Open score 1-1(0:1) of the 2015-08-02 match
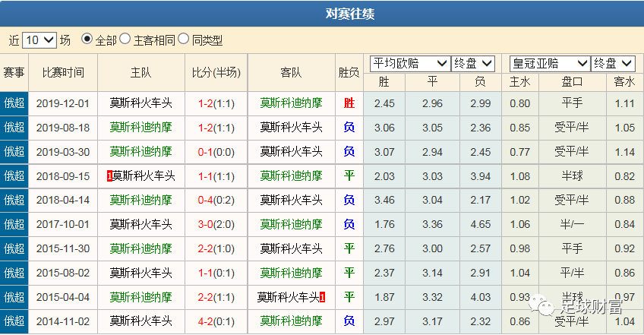 pyautogui.click(x=216, y=273)
